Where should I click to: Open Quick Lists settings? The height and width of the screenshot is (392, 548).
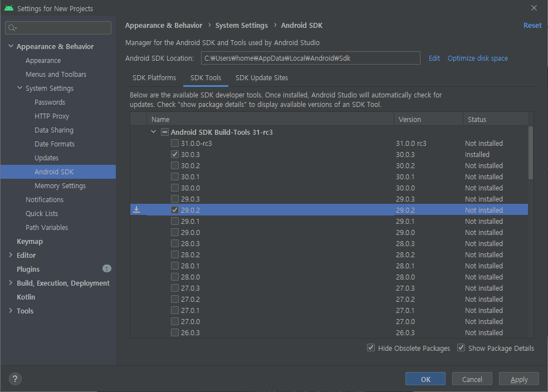click(x=42, y=213)
